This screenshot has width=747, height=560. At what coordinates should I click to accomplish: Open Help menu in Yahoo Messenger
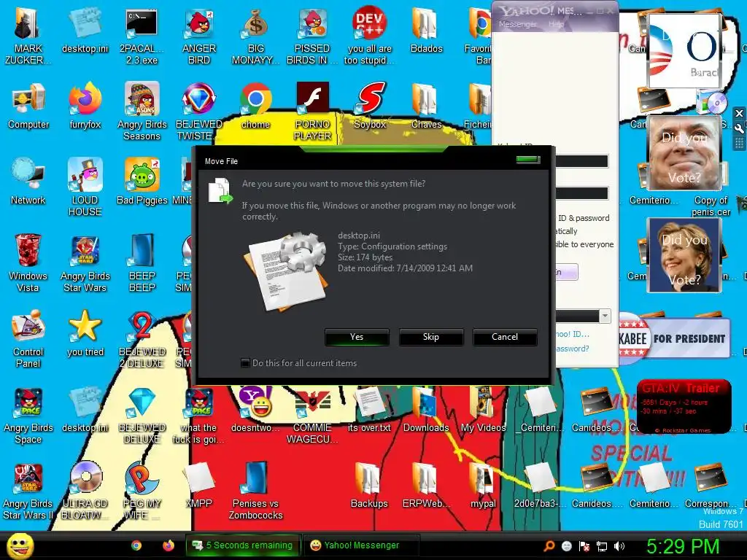point(556,24)
